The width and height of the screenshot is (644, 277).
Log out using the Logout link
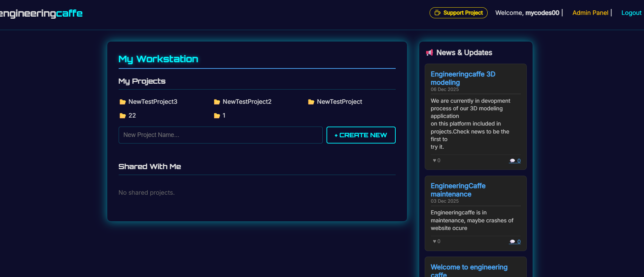[631, 13]
